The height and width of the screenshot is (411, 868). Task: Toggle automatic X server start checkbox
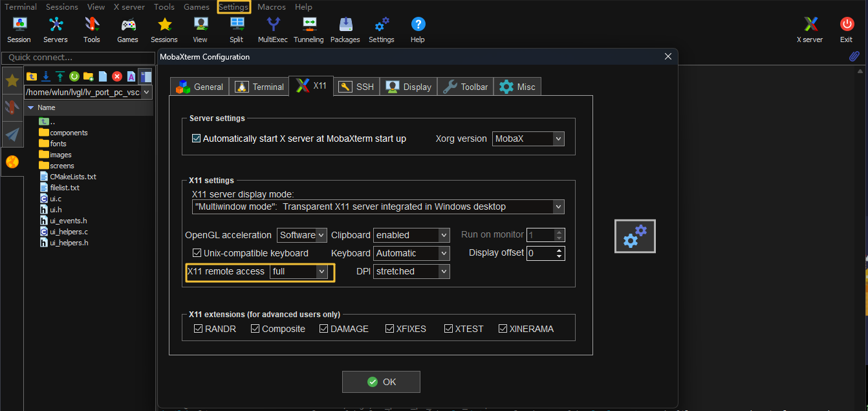point(197,139)
